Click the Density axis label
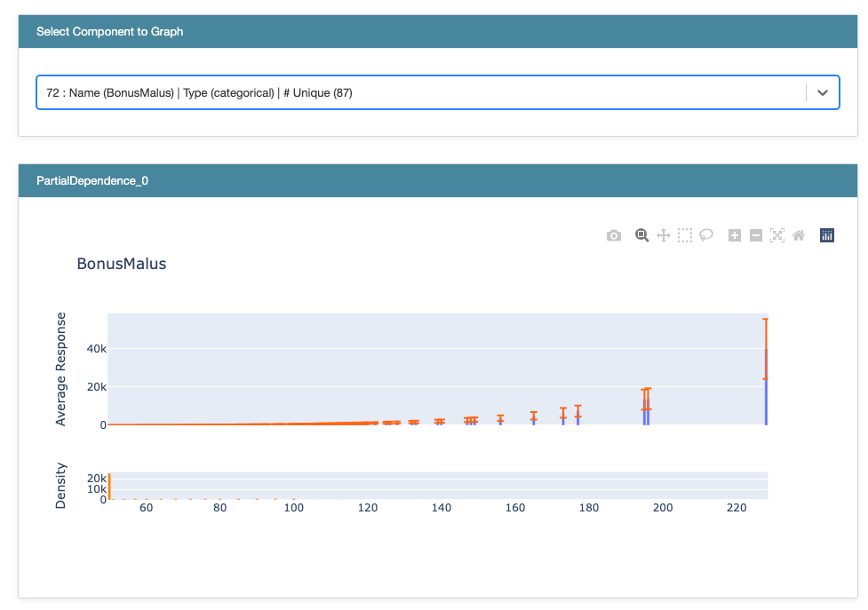868x610 pixels. pos(61,486)
